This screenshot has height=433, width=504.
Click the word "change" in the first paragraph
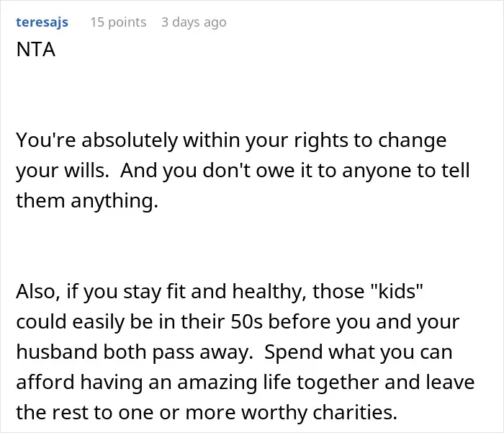pyautogui.click(x=412, y=140)
